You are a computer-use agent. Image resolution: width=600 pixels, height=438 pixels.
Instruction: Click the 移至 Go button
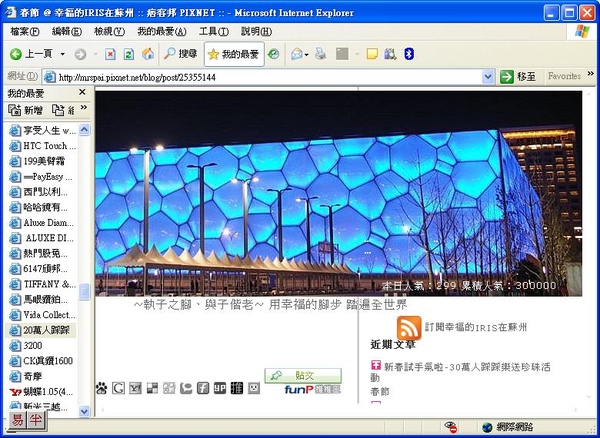518,77
